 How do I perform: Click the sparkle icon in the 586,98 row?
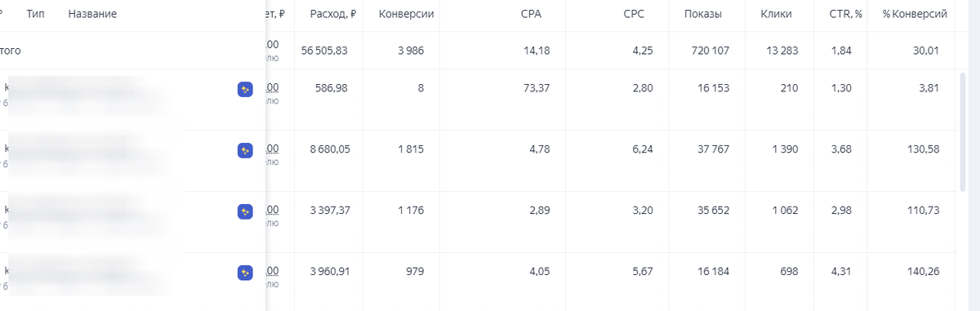245,90
